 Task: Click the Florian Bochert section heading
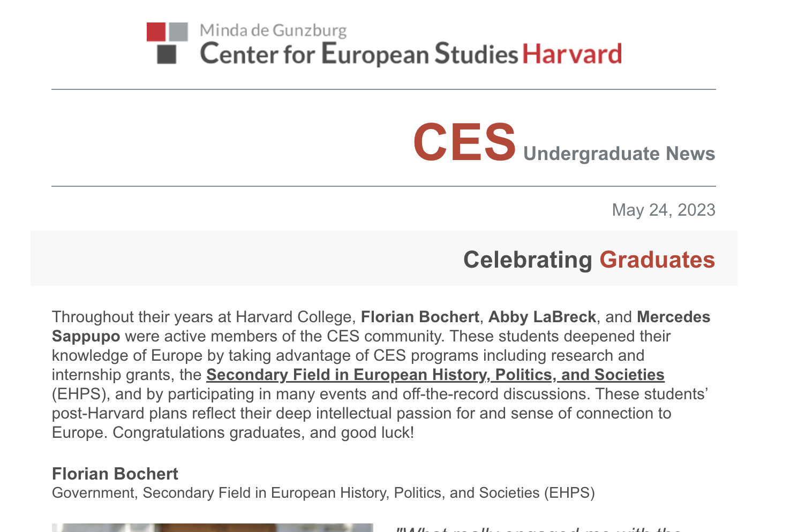click(115, 474)
